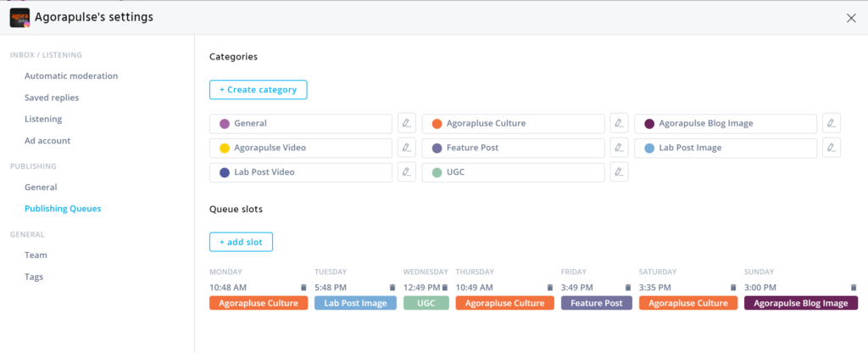Delete the Tuesday 5:48 PM slot trash icon
This screenshot has width=868, height=353.
392,288
